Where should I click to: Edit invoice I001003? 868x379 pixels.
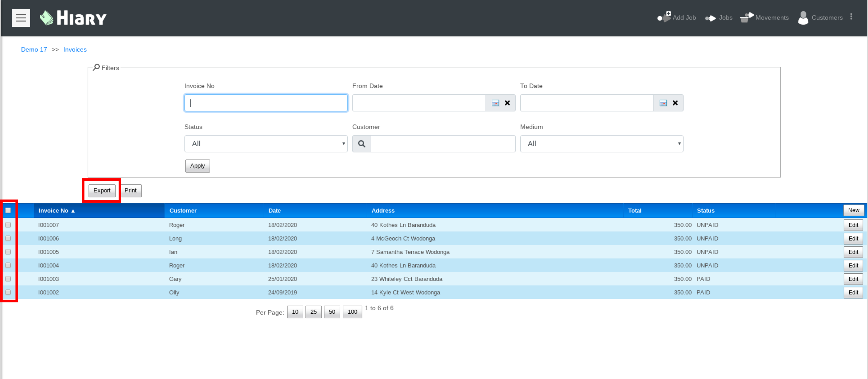click(853, 279)
